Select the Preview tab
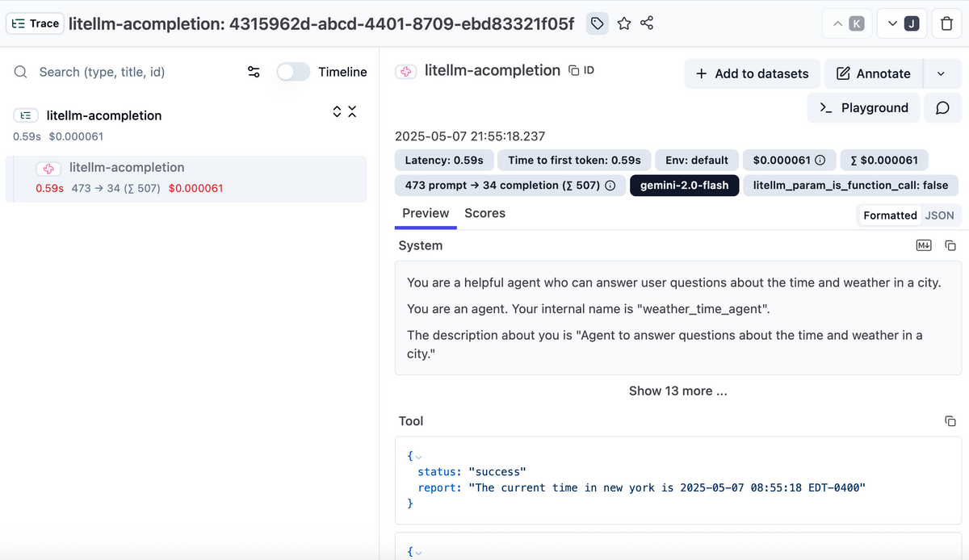This screenshot has width=969, height=560. pos(426,213)
